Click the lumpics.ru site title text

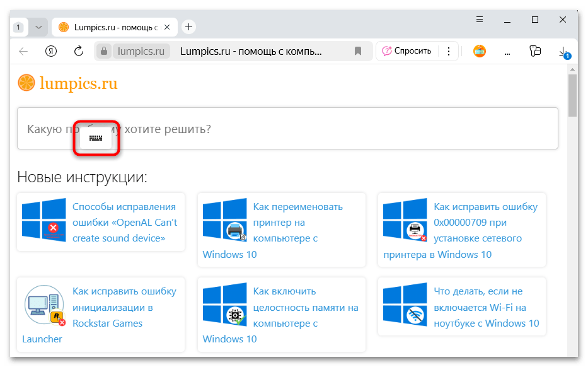[78, 83]
